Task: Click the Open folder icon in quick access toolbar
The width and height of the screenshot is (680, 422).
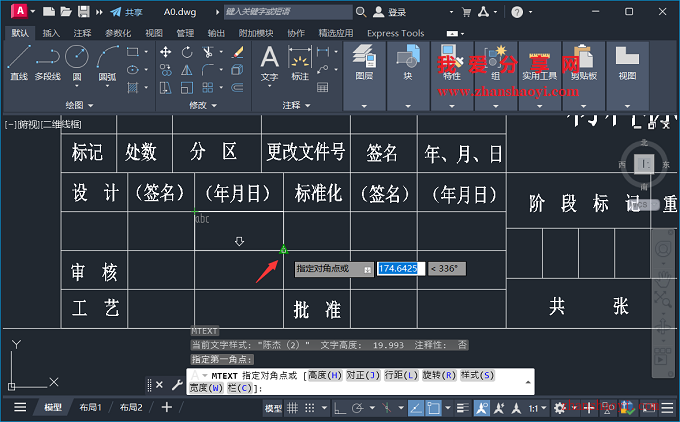Action: pyautogui.click(x=66, y=12)
